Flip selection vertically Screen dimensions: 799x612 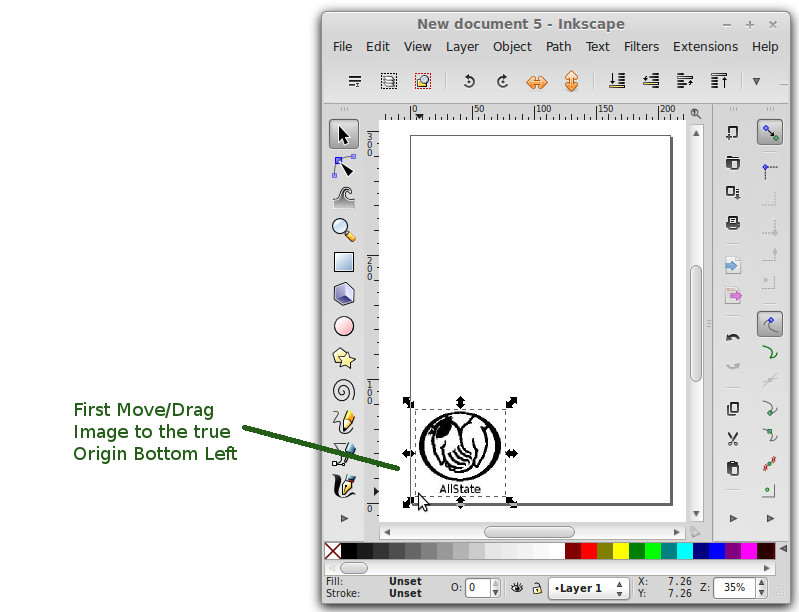click(x=571, y=81)
